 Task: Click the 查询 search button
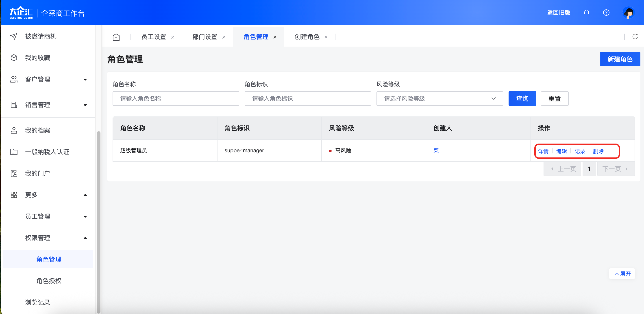pos(522,99)
